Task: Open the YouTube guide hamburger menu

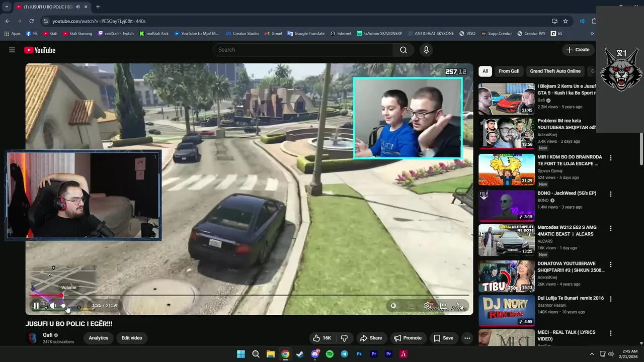Action: [12, 50]
